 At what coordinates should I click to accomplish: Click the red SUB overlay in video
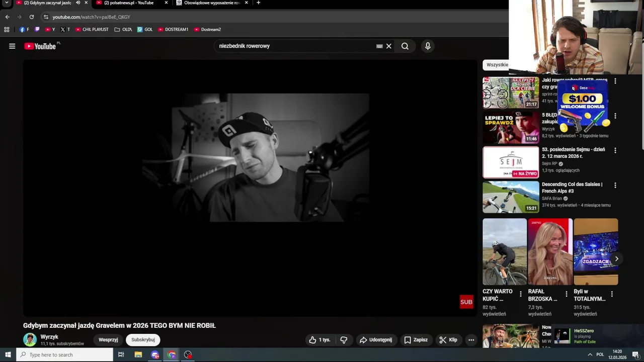[466, 302]
